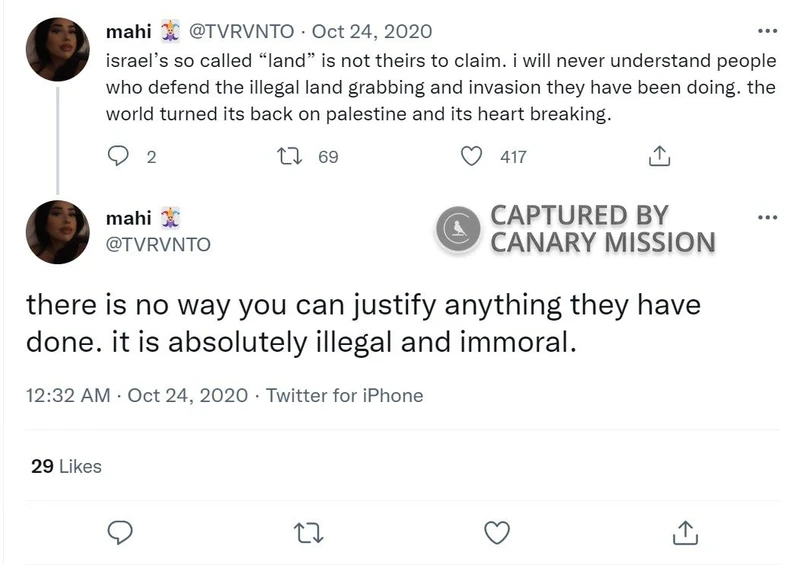Like the main tweet using bottom heart
Viewport: 800px width, 565px height.
coord(497,531)
